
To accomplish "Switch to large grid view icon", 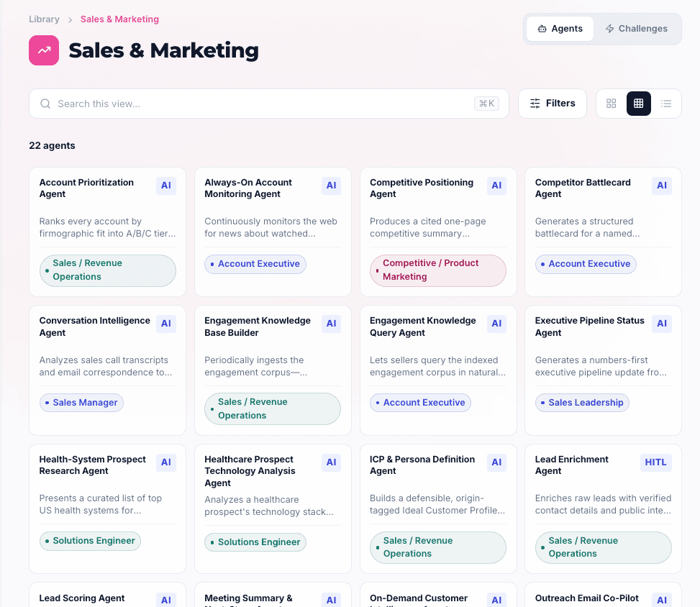I will point(612,104).
